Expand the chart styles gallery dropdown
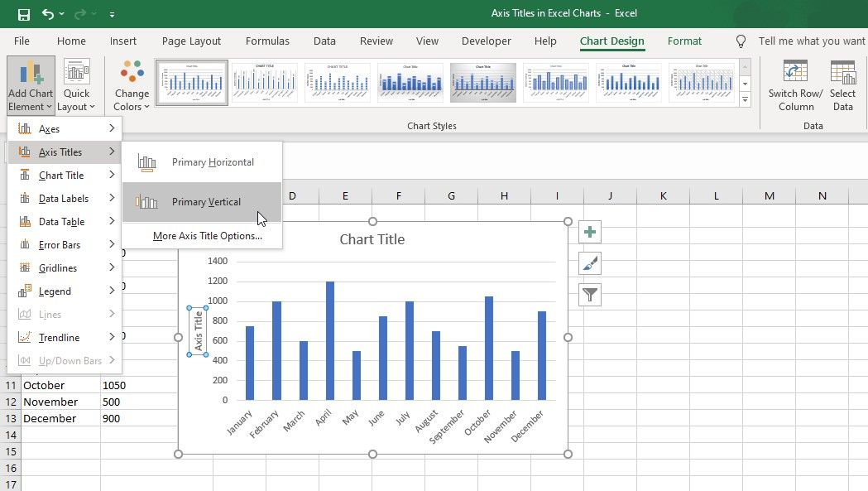Screen dimensions: 868x491 pos(745,99)
